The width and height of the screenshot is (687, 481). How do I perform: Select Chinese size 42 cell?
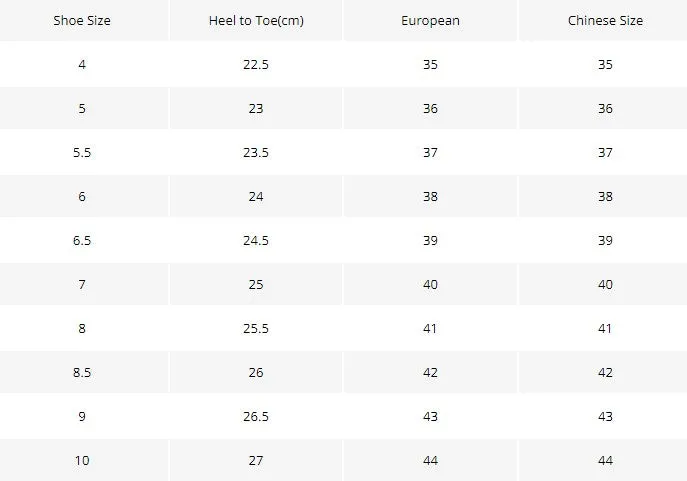(605, 372)
